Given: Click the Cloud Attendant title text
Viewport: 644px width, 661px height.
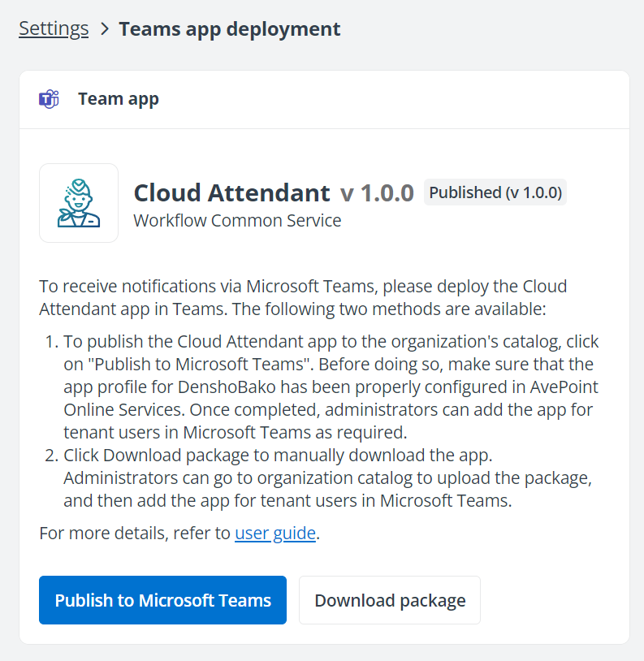Looking at the screenshot, I should 230,193.
